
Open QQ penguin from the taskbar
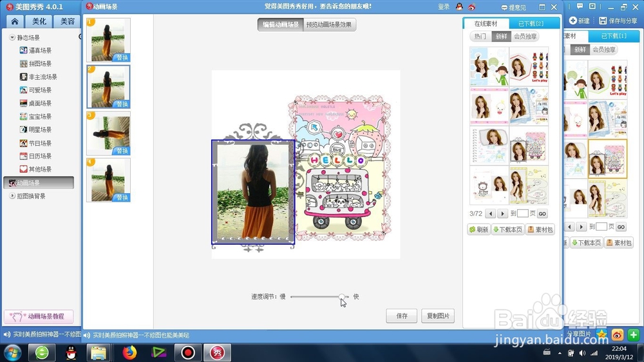71,352
